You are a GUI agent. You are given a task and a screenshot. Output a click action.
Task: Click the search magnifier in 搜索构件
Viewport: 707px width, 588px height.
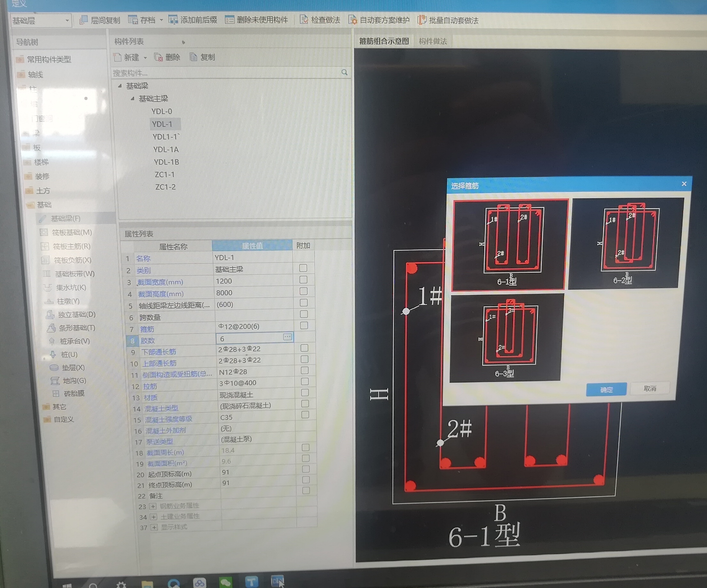[344, 72]
